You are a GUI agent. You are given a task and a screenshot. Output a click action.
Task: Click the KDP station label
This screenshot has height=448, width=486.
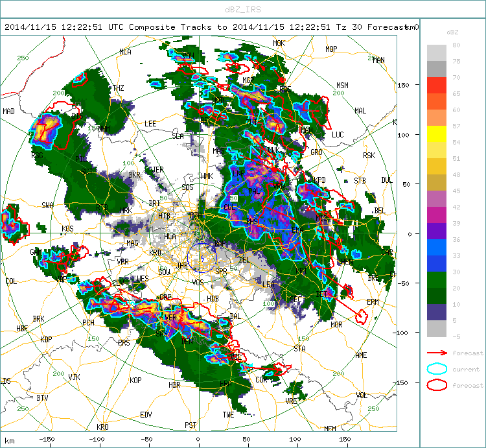(46, 340)
